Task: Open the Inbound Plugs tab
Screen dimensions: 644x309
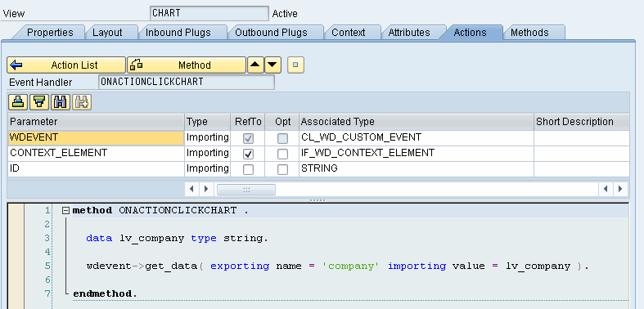Action: click(x=178, y=33)
